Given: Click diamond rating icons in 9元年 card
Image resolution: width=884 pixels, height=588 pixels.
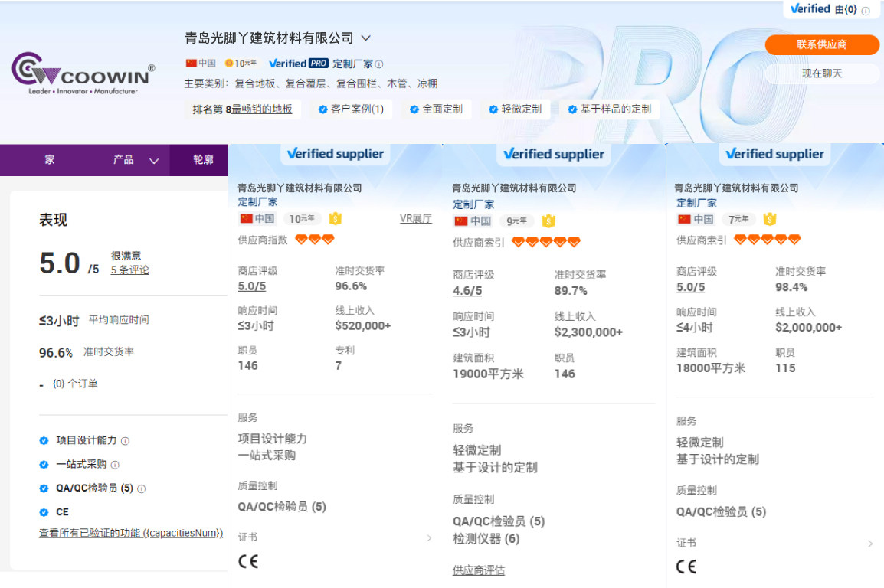Looking at the screenshot, I should coord(545,242).
